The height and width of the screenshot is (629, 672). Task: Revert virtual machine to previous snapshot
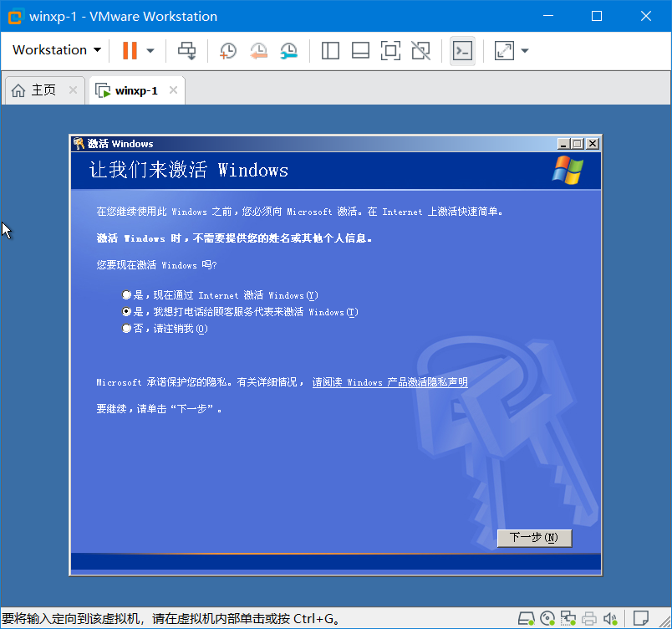pos(259,50)
